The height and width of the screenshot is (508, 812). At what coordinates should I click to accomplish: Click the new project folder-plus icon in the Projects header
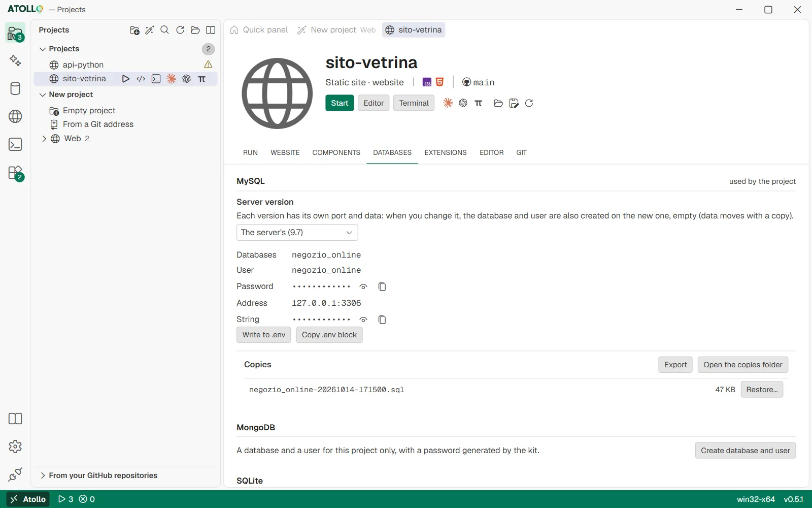pyautogui.click(x=134, y=30)
